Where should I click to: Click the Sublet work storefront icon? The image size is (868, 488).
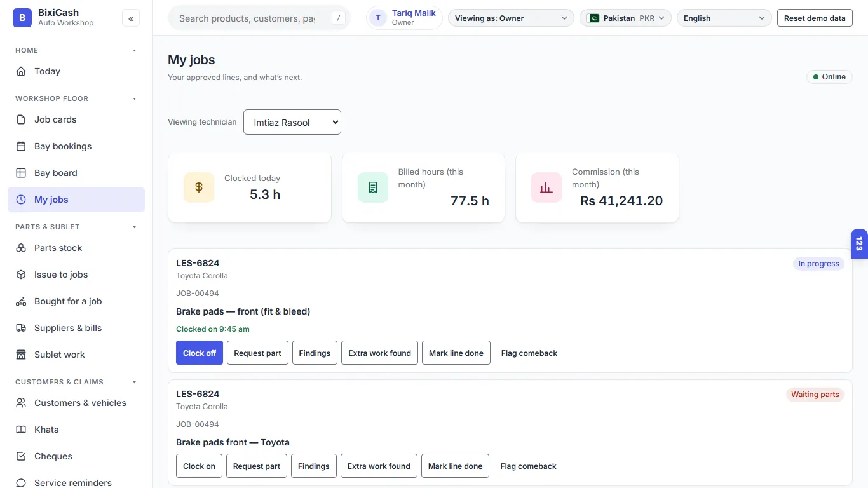(21, 355)
